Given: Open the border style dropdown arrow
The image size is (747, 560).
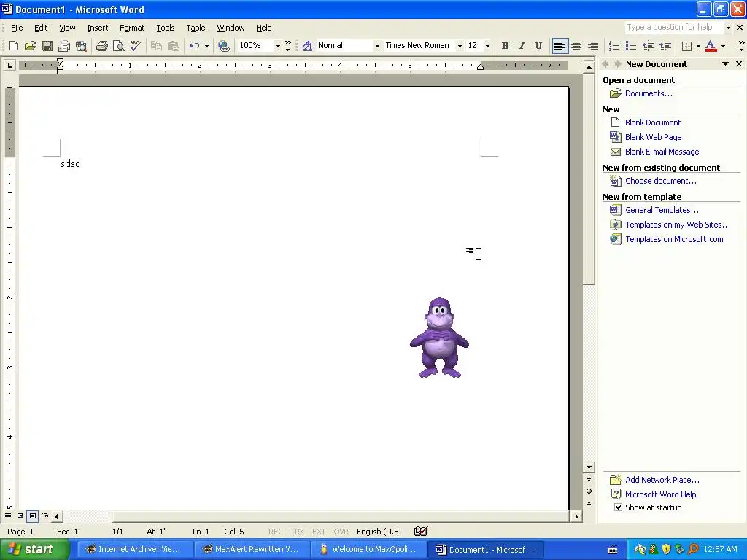Looking at the screenshot, I should (x=698, y=46).
